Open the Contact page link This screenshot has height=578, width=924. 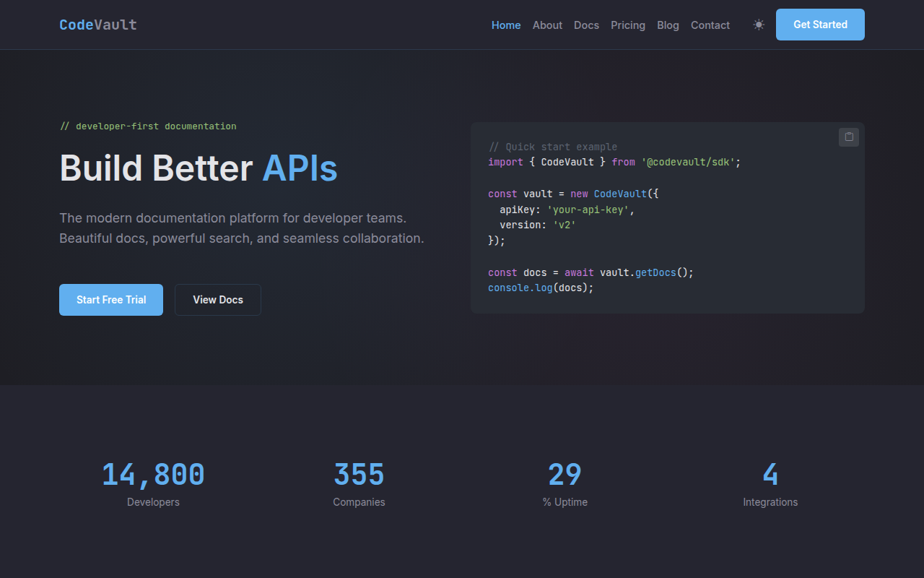pyautogui.click(x=710, y=25)
